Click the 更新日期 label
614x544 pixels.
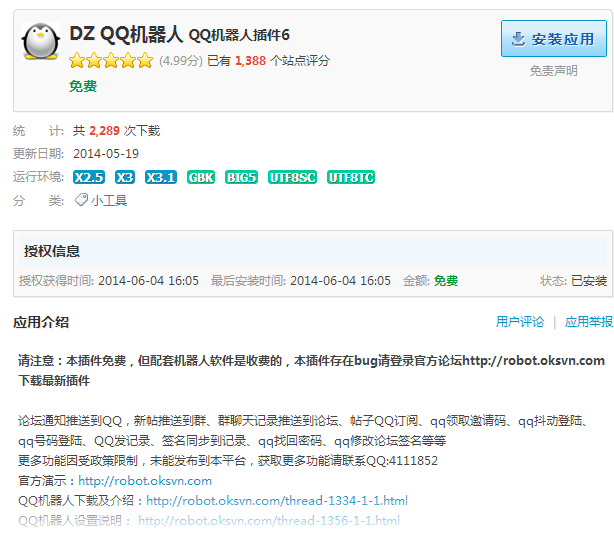(38, 154)
